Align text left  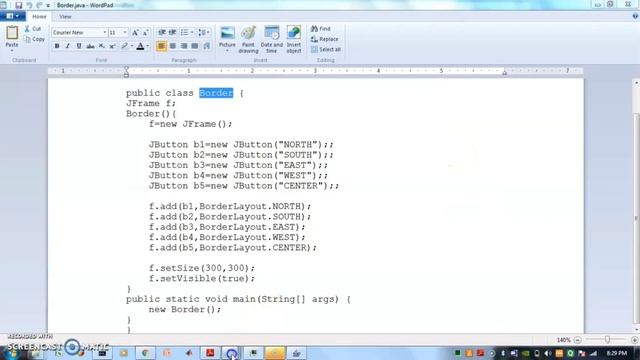pyautogui.click(x=162, y=46)
